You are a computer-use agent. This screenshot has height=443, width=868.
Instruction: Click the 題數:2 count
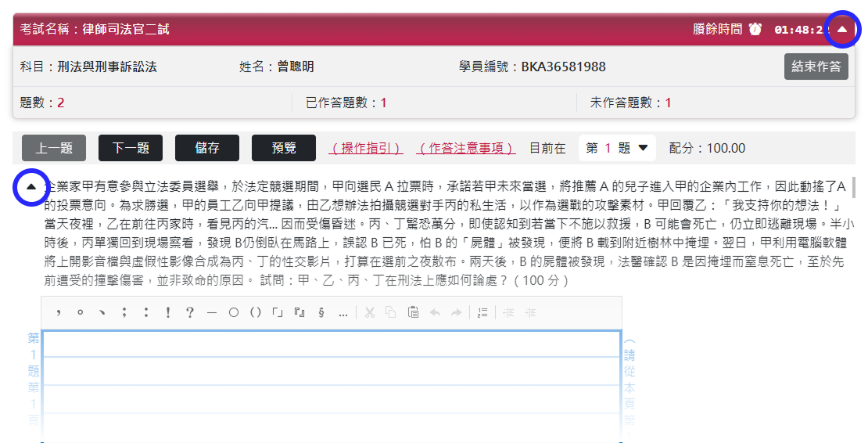pos(42,103)
